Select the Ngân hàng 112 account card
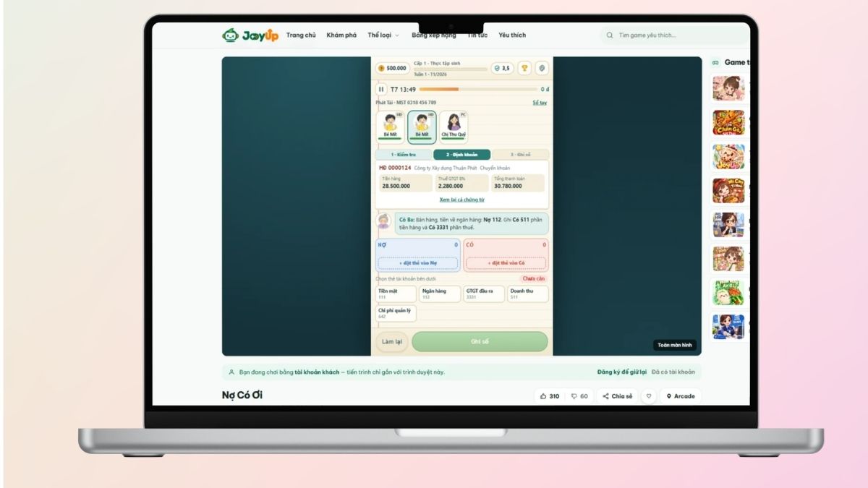The height and width of the screenshot is (488, 868). (x=440, y=294)
